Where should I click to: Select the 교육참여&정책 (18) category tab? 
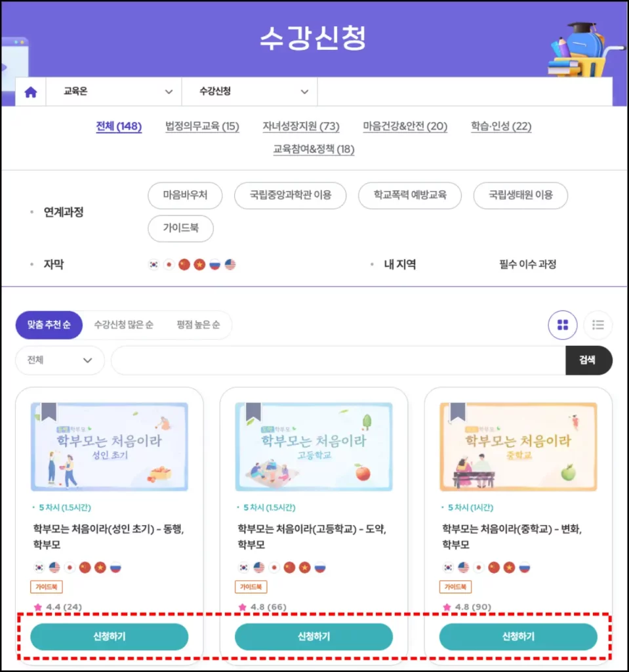314,149
